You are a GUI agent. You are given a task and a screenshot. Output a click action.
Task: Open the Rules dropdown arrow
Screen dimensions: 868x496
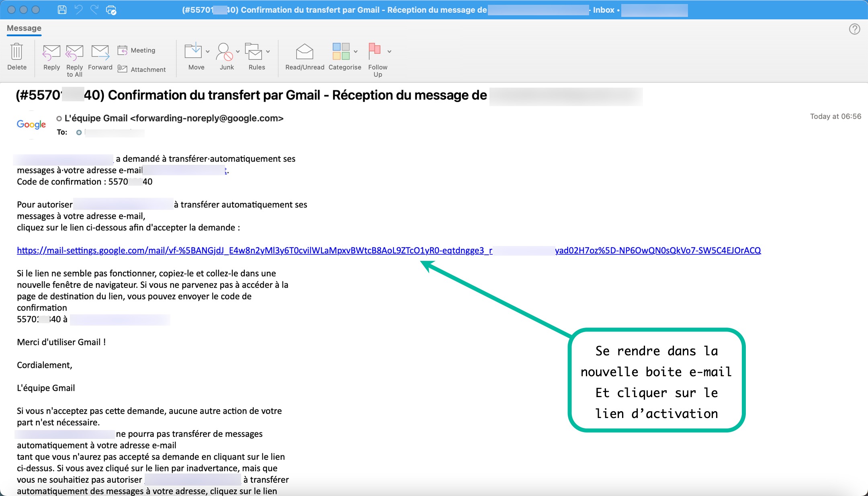(268, 51)
